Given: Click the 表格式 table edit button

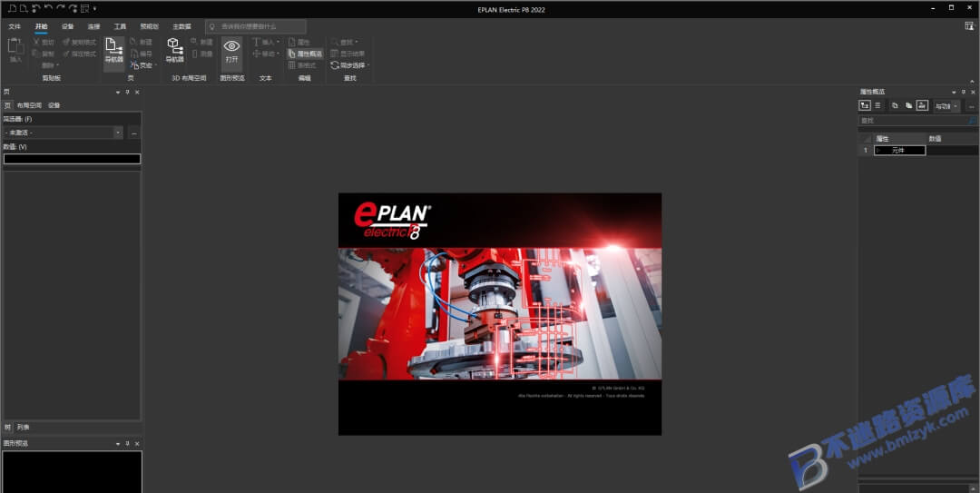Looking at the screenshot, I should pyautogui.click(x=302, y=65).
